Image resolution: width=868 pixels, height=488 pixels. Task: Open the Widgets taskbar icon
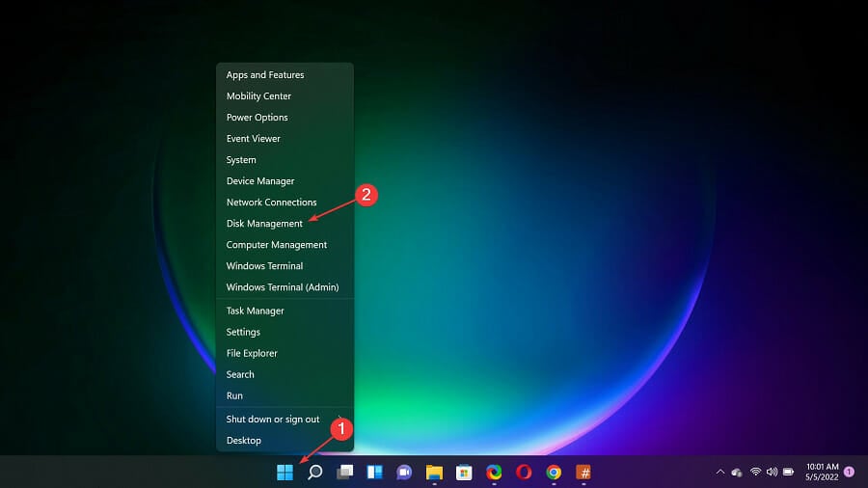375,472
